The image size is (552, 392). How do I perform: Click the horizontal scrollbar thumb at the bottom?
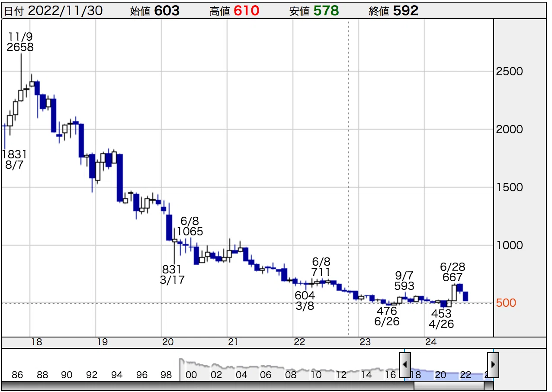pyautogui.click(x=449, y=386)
